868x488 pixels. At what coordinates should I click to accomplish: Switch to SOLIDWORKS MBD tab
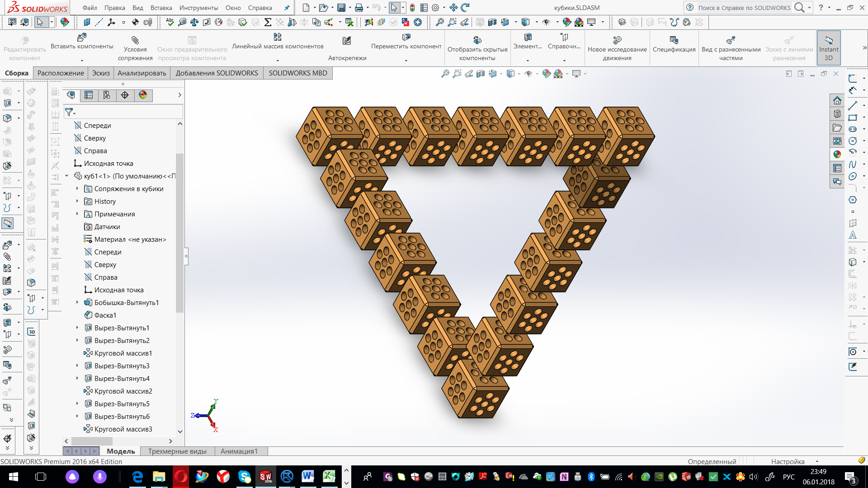click(298, 73)
